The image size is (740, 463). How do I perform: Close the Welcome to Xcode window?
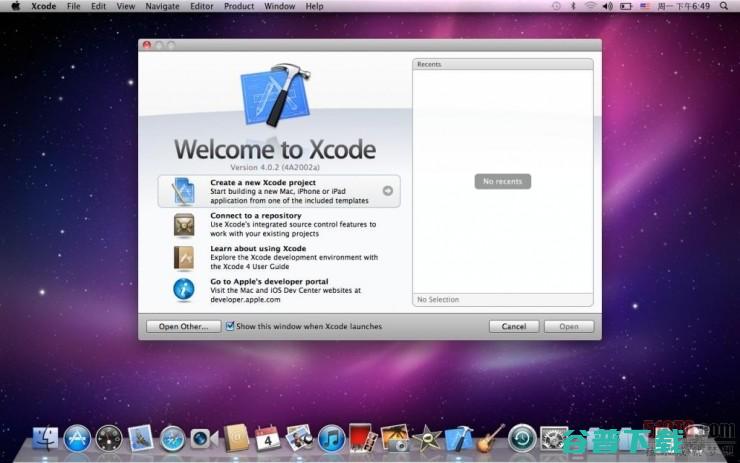147,45
